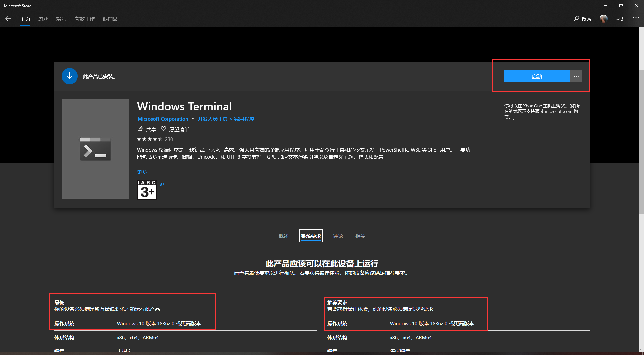Click the 此产品应该可以在此设备上运行 heading
The image size is (644, 355).
(322, 264)
